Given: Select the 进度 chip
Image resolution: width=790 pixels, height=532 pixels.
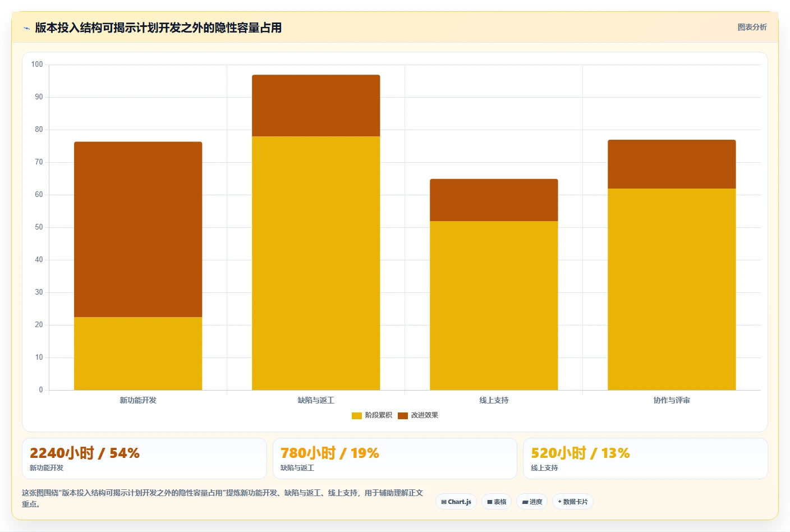Looking at the screenshot, I should click(532, 502).
